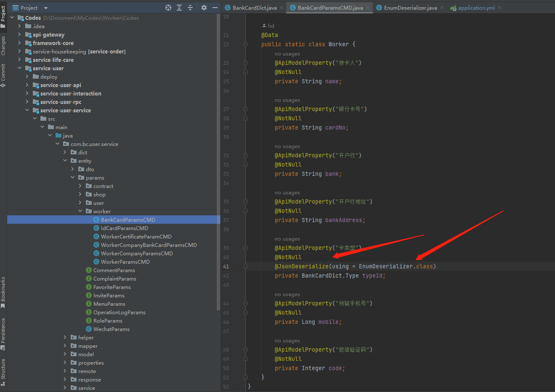Click the fold marker on line 22

[x=245, y=44]
